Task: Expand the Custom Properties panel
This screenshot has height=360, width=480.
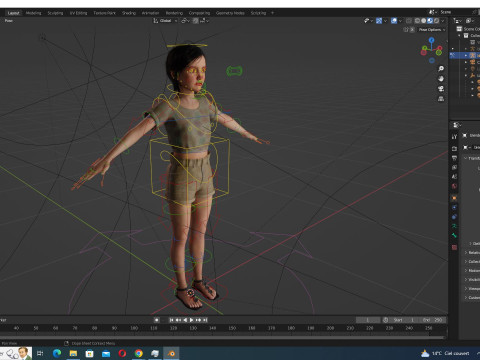Action: point(472,298)
